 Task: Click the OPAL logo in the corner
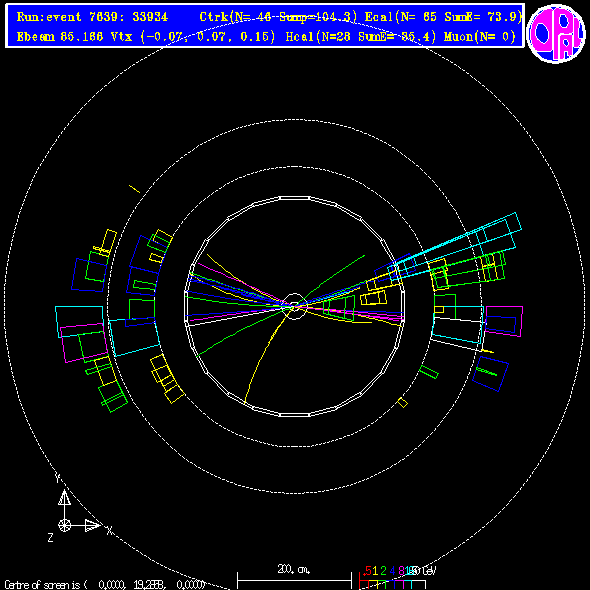[556, 33]
